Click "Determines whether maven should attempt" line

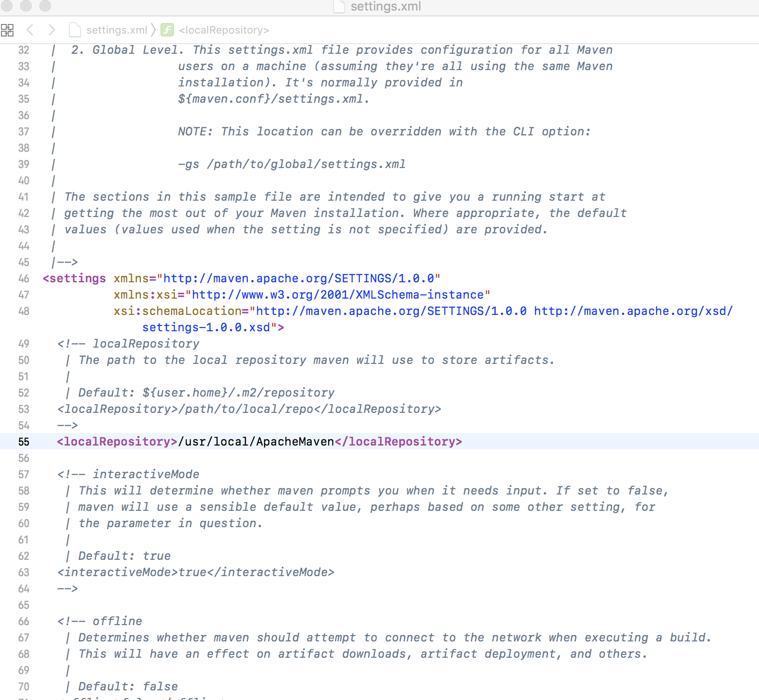click(x=395, y=638)
